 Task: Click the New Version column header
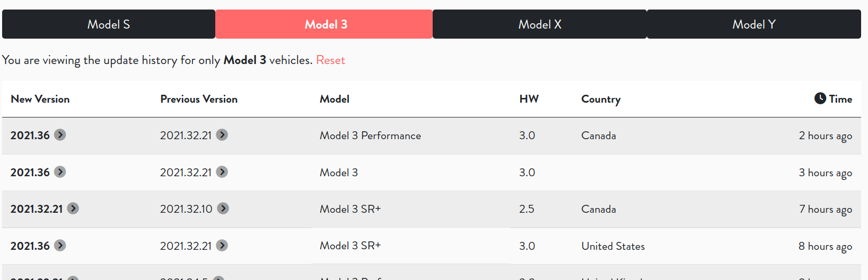tap(40, 99)
